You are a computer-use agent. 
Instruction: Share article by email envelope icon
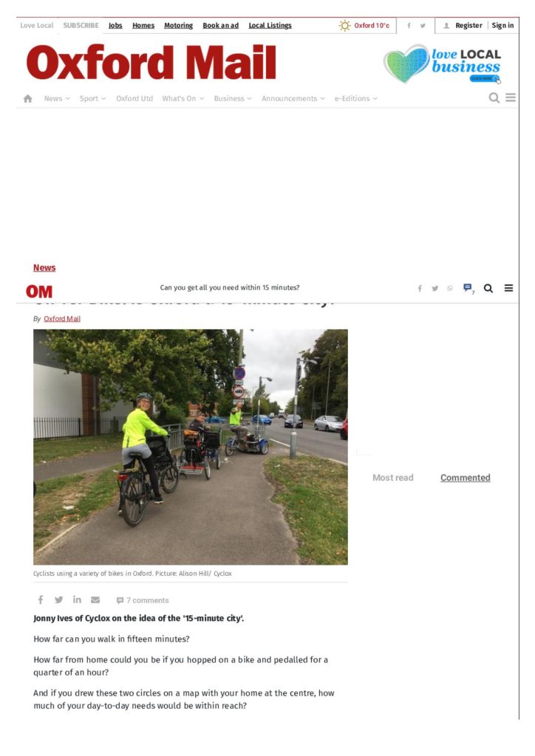pos(95,599)
